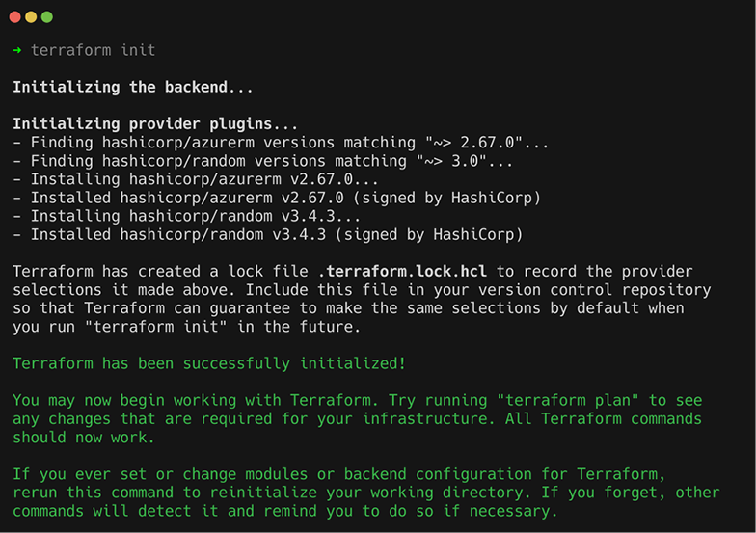
Task: Click "Terraform has been successfully initialized!" message
Action: click(x=209, y=363)
